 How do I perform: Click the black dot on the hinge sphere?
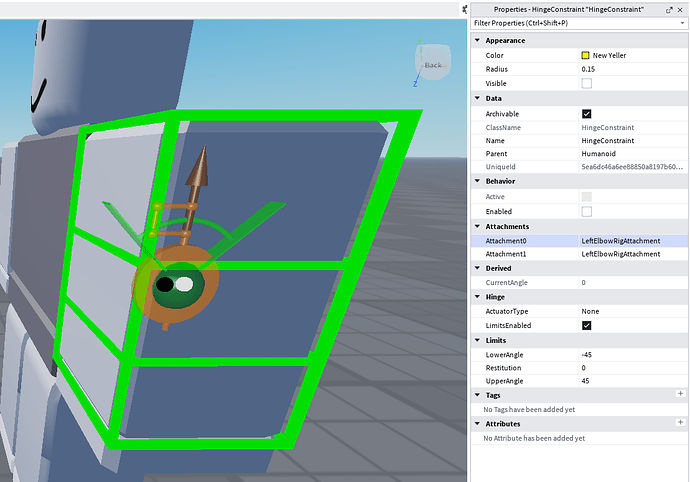(165, 284)
